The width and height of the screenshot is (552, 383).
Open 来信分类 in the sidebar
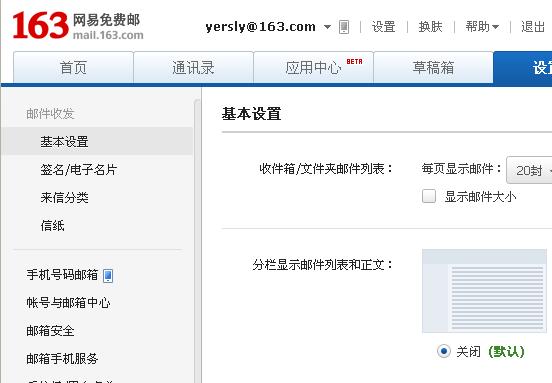(64, 197)
